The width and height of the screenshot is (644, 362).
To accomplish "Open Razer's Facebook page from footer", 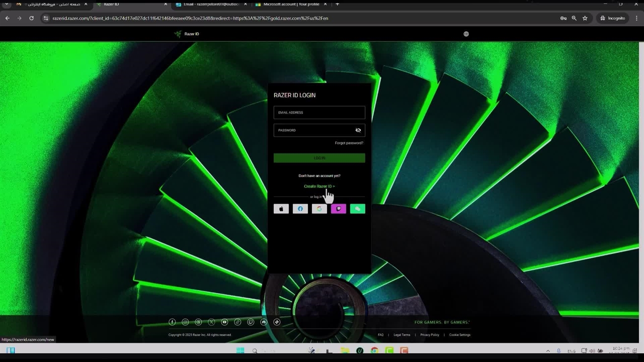I will tap(172, 322).
